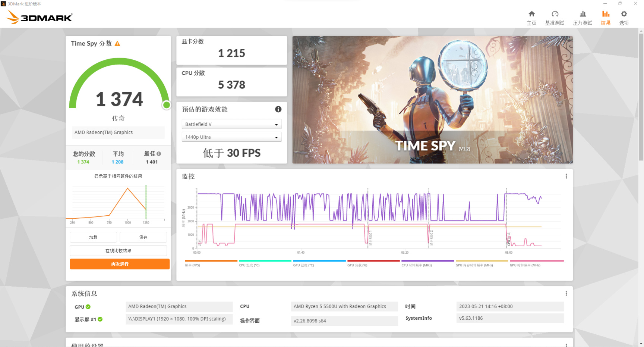Toggle the GPU 负载 (%) red legend

point(373,263)
